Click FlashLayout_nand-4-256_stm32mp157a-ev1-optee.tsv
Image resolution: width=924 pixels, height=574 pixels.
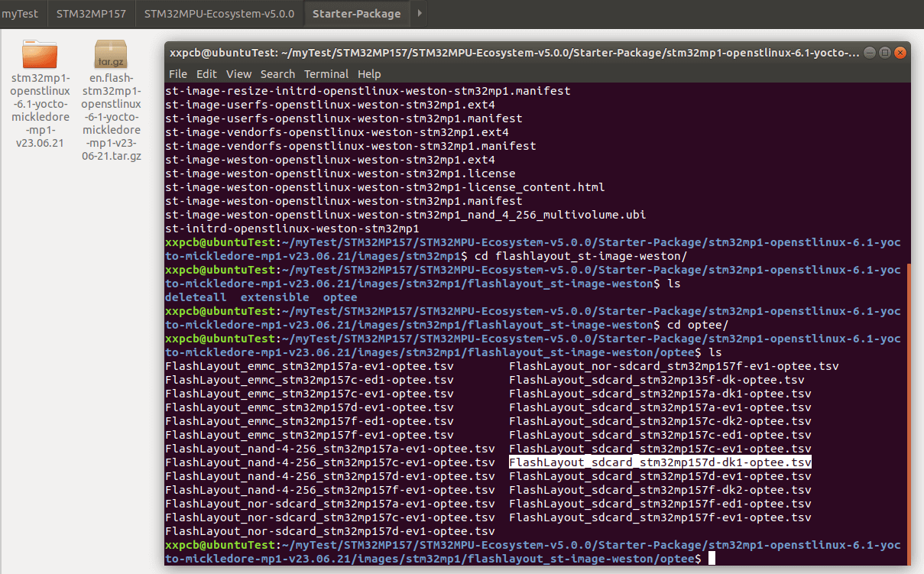click(x=330, y=449)
